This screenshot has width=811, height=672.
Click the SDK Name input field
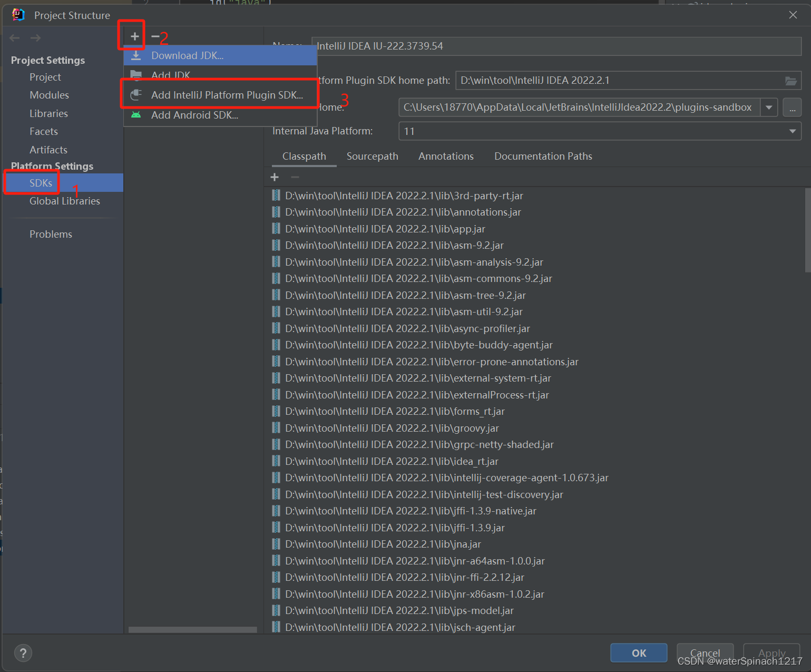click(556, 46)
